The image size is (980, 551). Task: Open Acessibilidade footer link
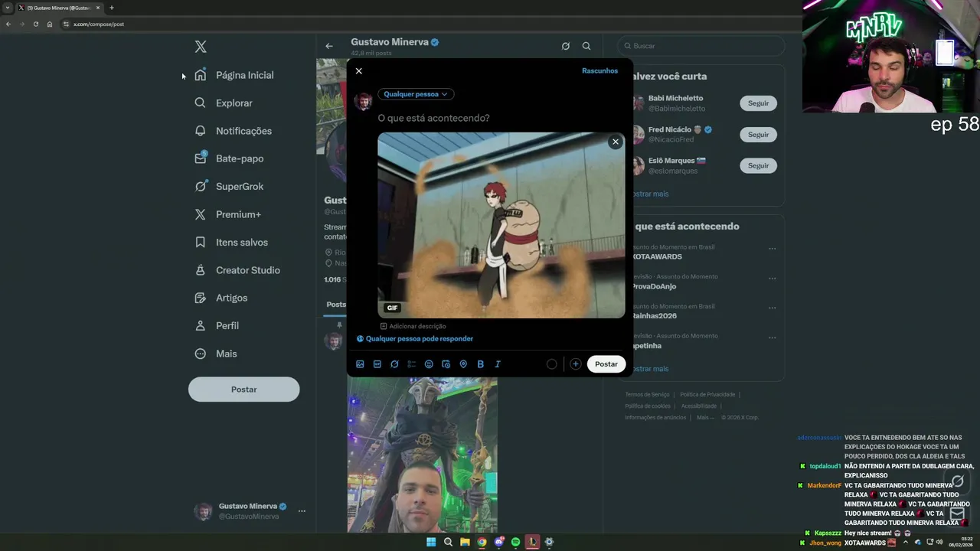tap(699, 406)
